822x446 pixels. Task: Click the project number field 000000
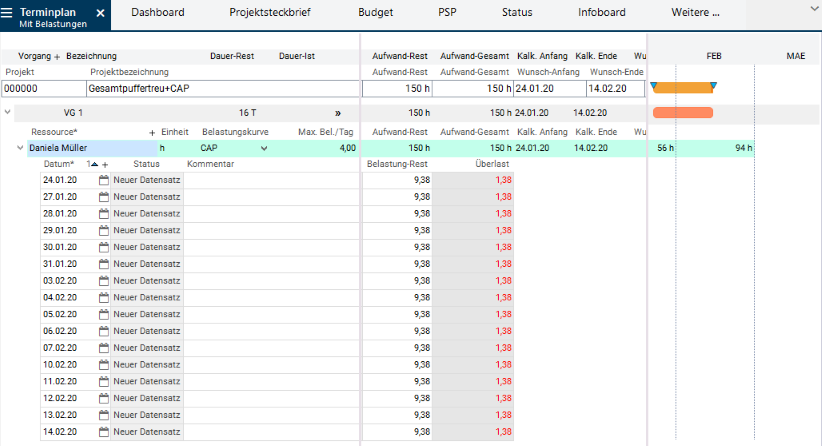tap(44, 89)
